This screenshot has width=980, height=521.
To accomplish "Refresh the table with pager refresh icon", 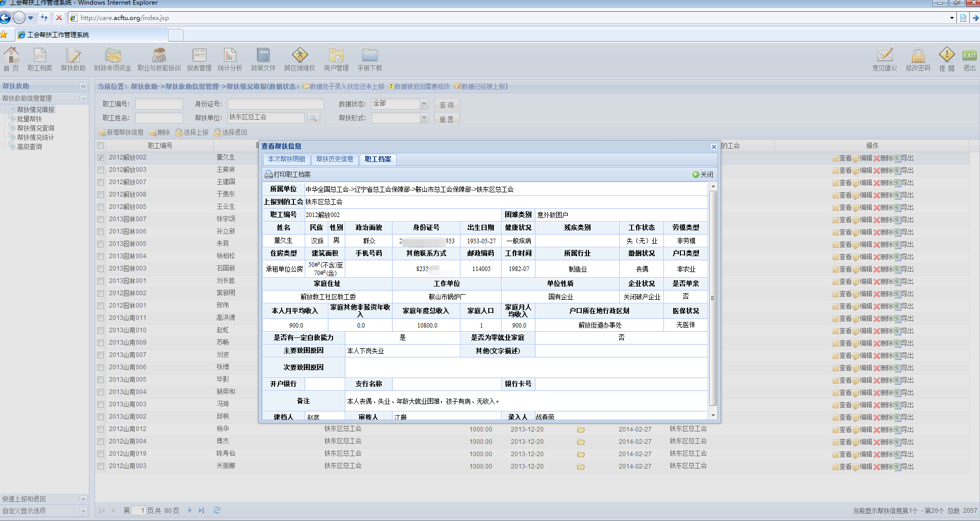I will [217, 510].
